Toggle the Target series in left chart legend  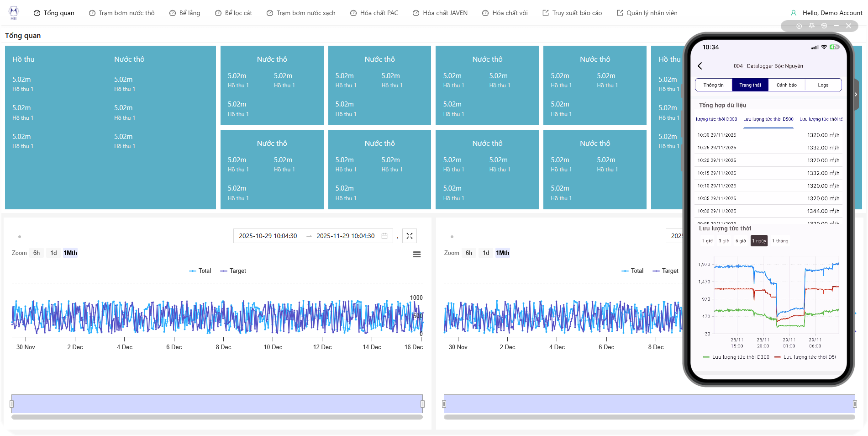click(x=233, y=271)
